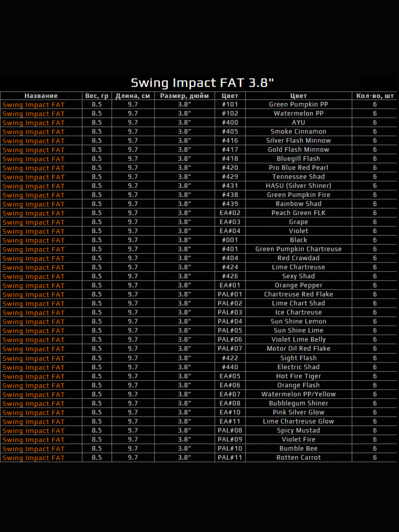Select the 'Violet Lime Belly' cell
399x532 pixels.
click(299, 340)
